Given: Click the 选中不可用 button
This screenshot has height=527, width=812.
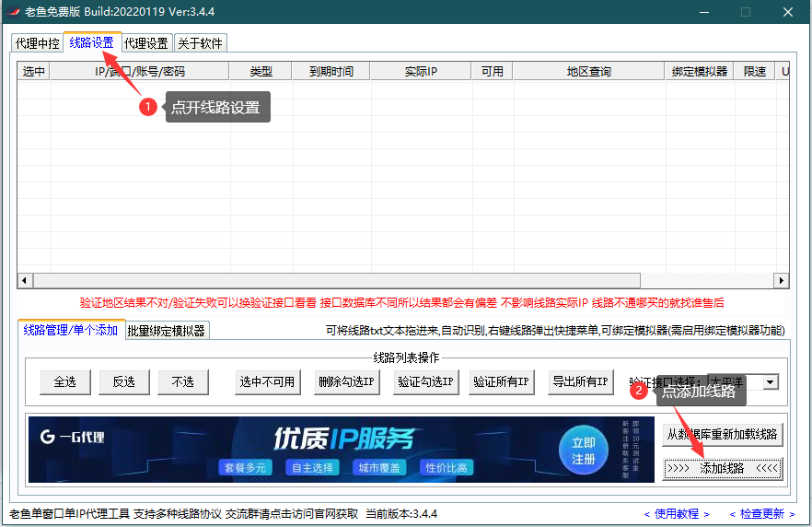Looking at the screenshot, I should pyautogui.click(x=268, y=381).
